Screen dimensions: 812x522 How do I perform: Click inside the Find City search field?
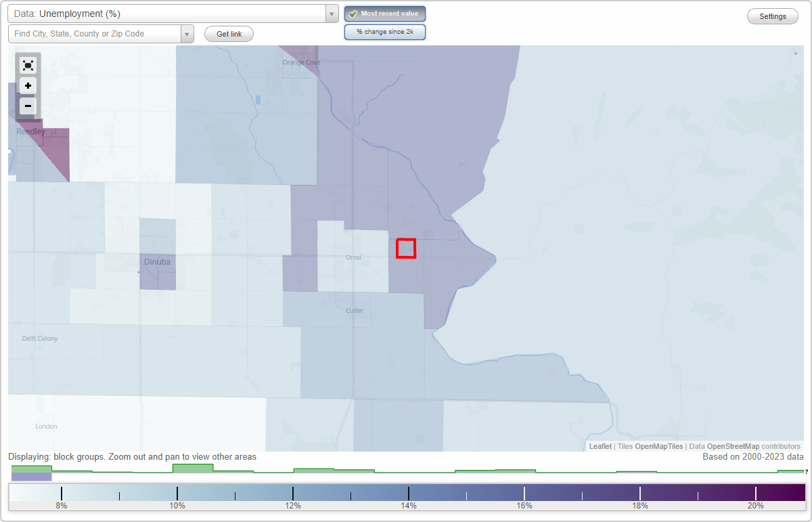95,32
